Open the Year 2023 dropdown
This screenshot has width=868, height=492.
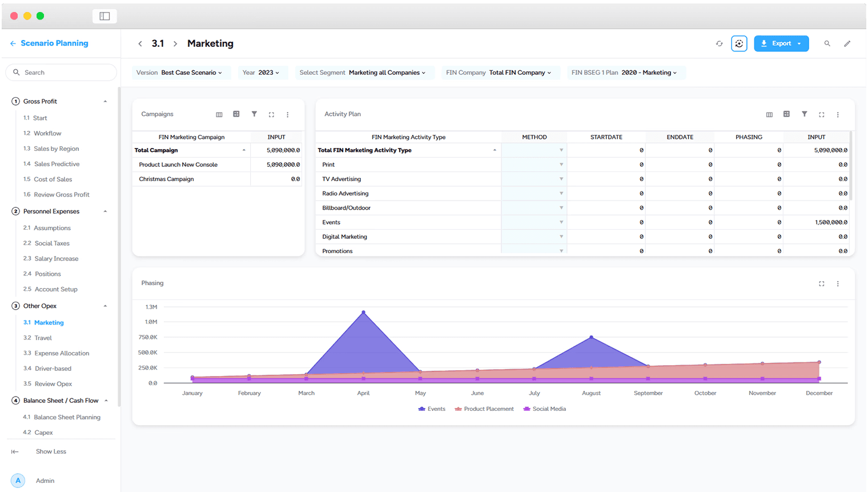point(261,73)
